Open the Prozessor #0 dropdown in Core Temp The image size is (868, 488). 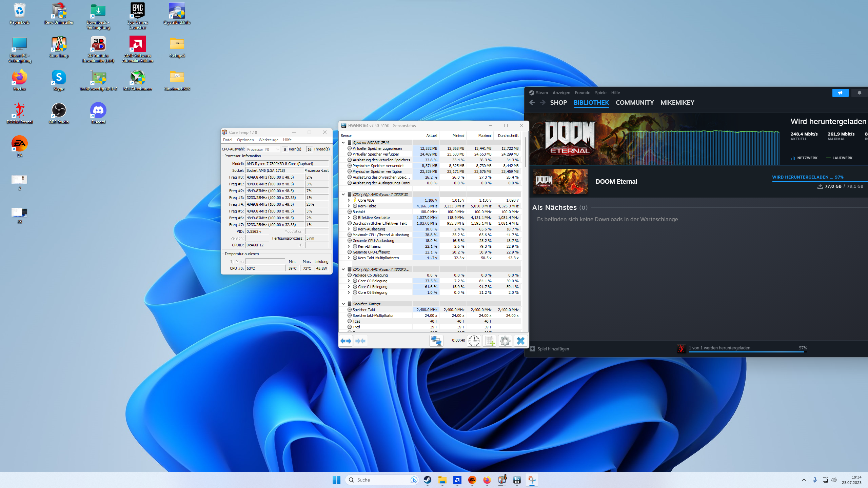(263, 149)
